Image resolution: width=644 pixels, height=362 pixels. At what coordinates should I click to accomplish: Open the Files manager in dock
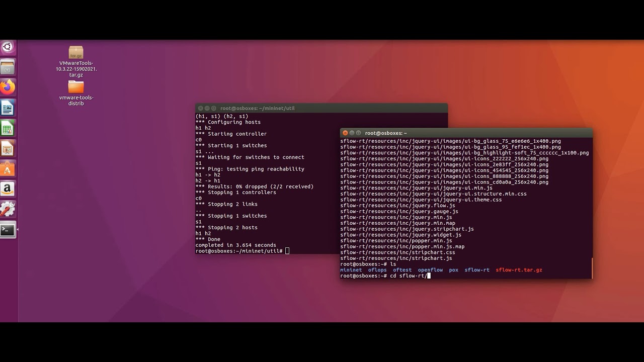pyautogui.click(x=8, y=67)
